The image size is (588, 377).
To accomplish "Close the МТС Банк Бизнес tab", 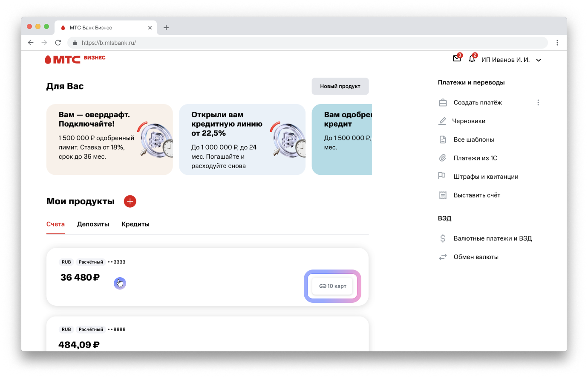I will click(150, 28).
